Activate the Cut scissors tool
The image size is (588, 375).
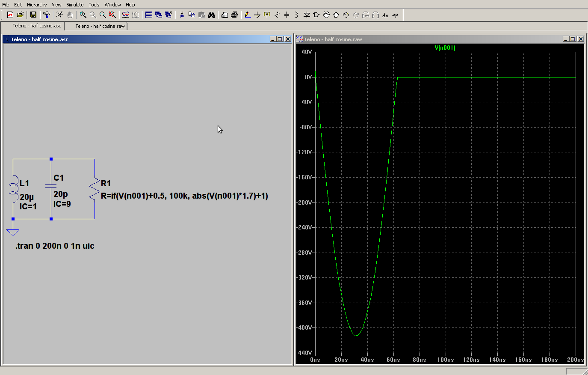point(182,15)
